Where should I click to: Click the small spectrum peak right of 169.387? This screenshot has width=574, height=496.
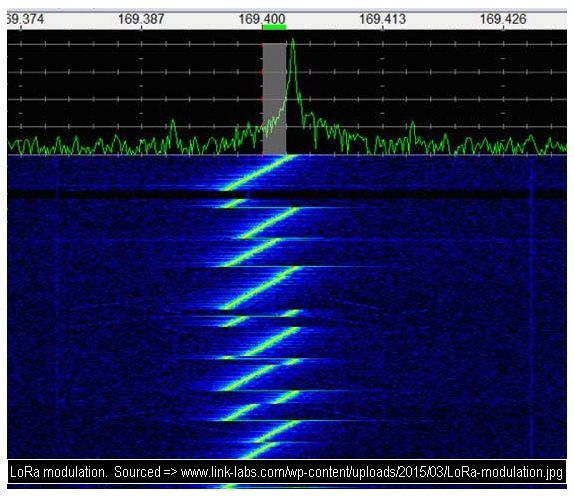(173, 123)
